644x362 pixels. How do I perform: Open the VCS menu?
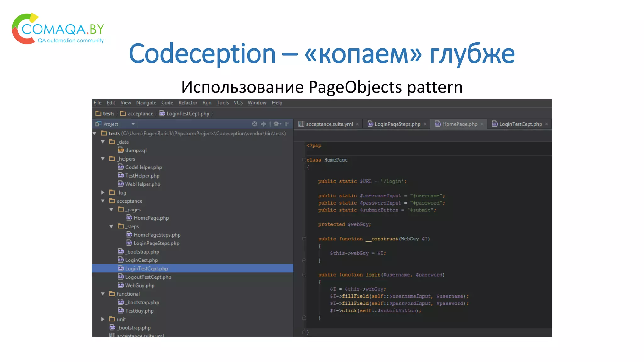pyautogui.click(x=238, y=103)
